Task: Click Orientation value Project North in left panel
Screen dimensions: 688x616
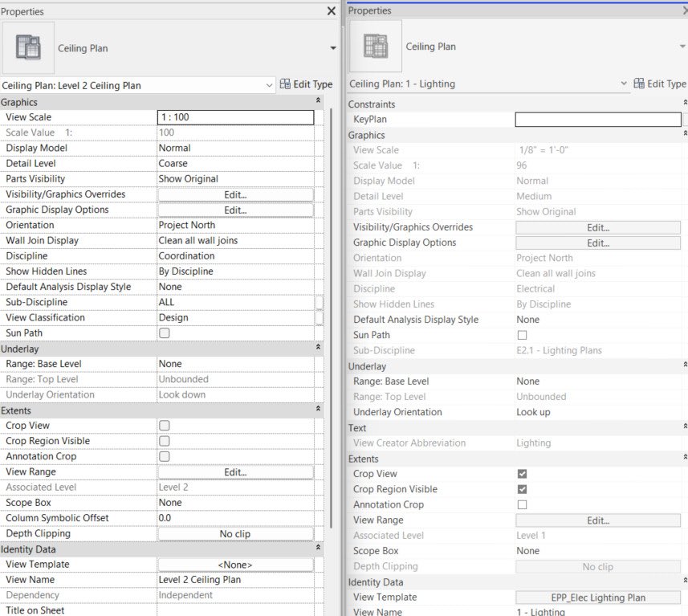Action: click(236, 225)
